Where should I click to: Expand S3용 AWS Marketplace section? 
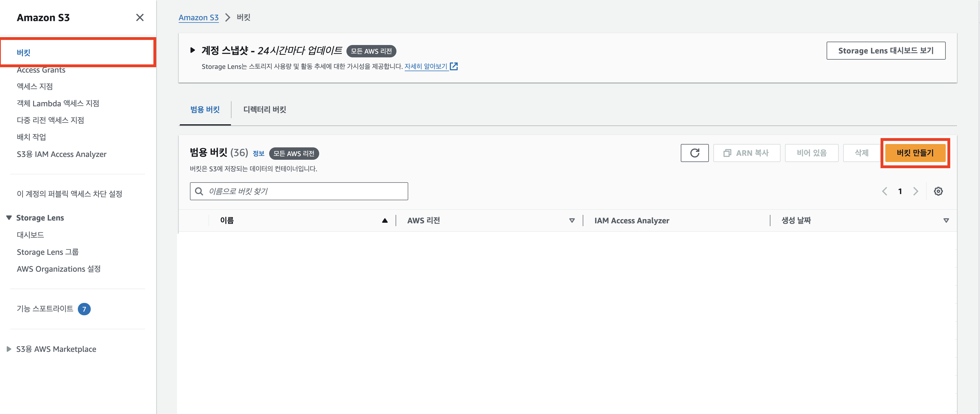9,349
